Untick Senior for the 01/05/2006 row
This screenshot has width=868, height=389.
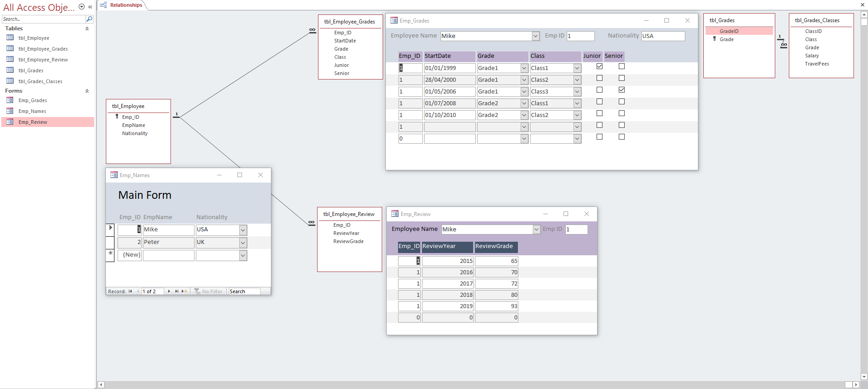pos(621,90)
